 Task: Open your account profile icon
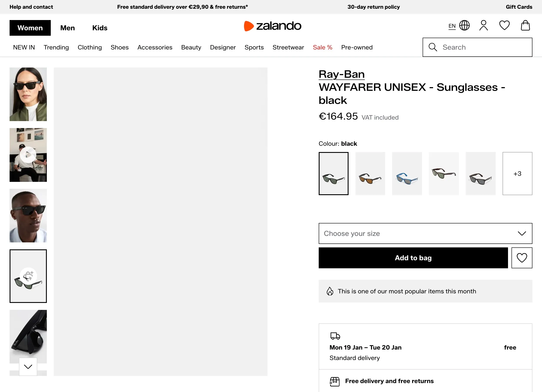click(x=483, y=25)
